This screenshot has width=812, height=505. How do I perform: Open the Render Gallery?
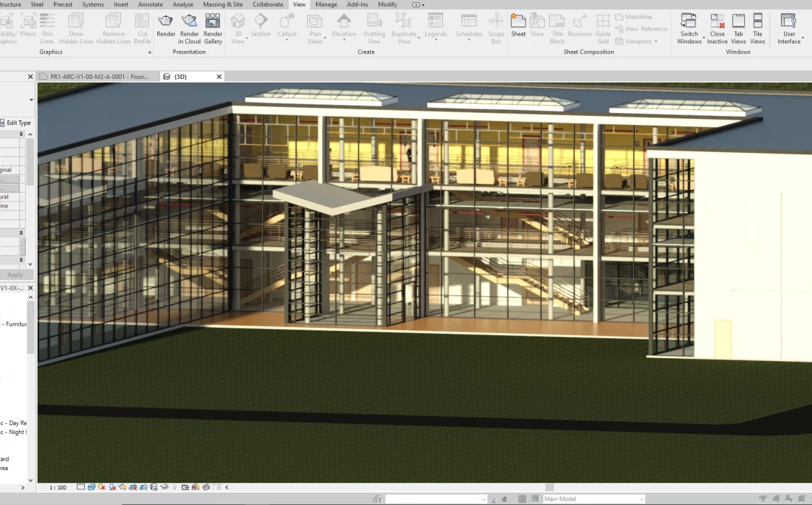[213, 27]
